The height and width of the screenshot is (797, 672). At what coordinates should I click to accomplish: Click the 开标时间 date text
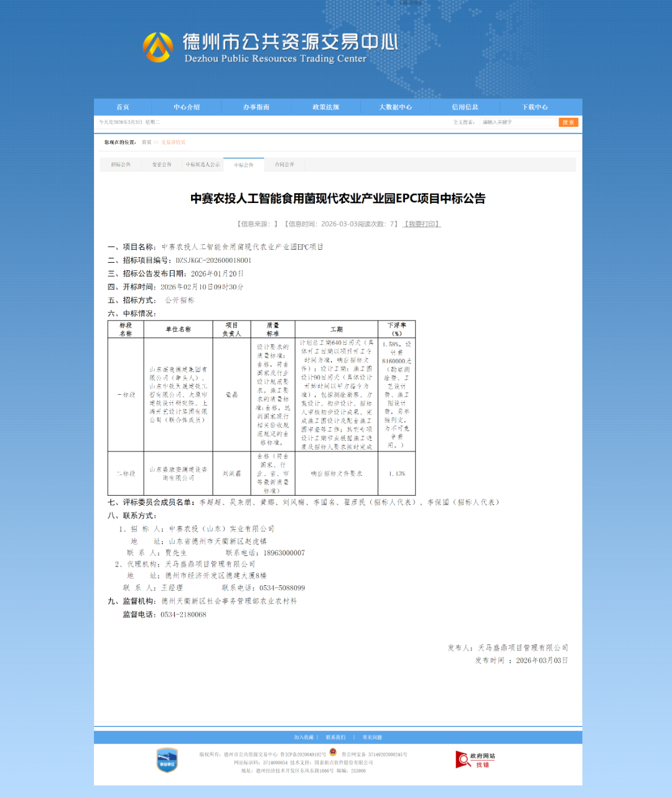coord(202,287)
